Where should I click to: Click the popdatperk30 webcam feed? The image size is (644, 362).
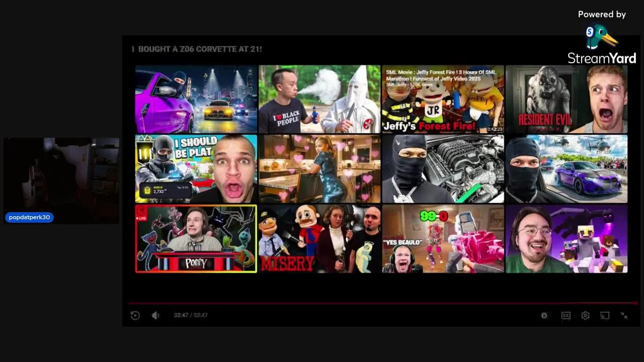[62, 180]
